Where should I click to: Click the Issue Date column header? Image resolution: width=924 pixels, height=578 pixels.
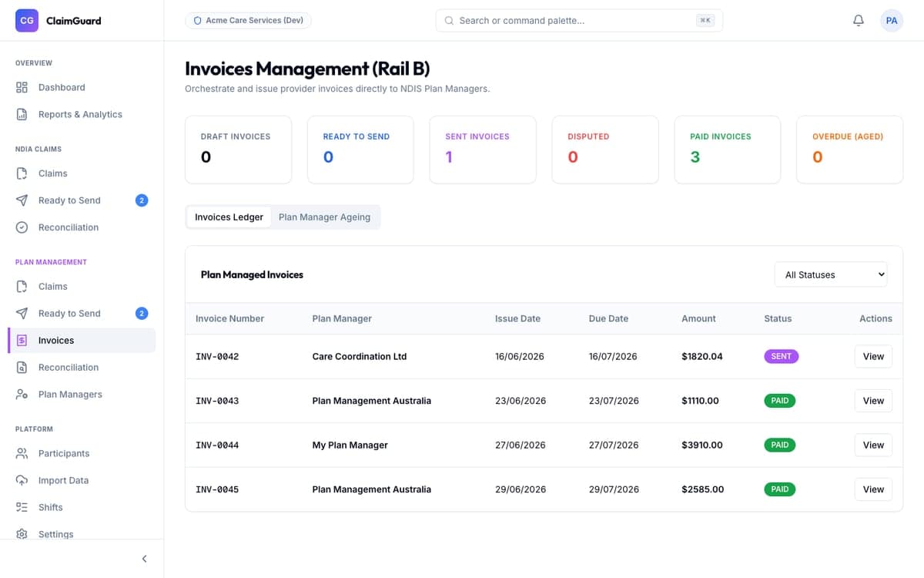tap(517, 318)
